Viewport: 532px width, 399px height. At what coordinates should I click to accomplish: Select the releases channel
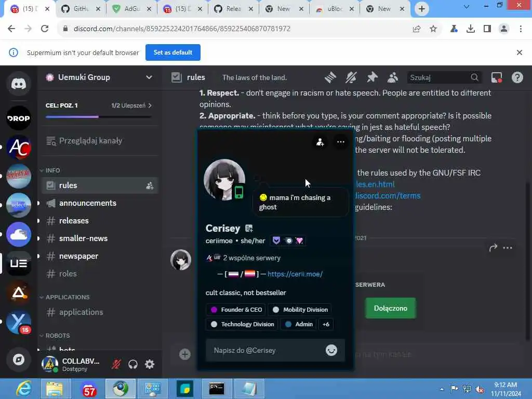click(100, 221)
